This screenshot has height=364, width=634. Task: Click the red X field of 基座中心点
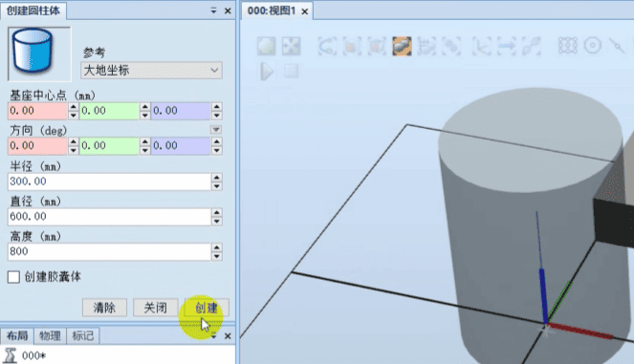37,111
